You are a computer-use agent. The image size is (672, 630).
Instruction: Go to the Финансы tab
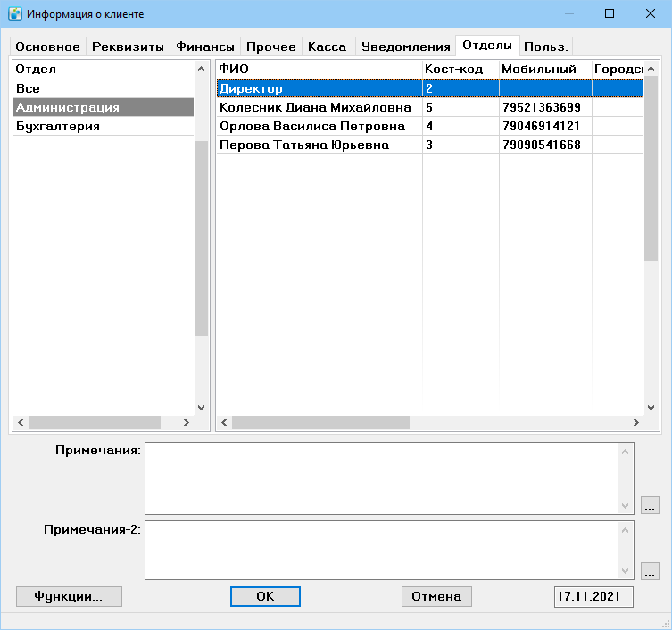tap(205, 46)
